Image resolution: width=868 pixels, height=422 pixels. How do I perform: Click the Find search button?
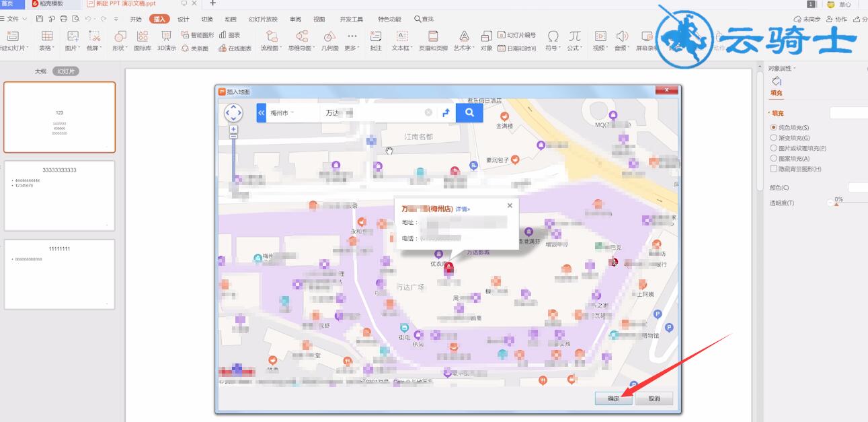point(424,19)
